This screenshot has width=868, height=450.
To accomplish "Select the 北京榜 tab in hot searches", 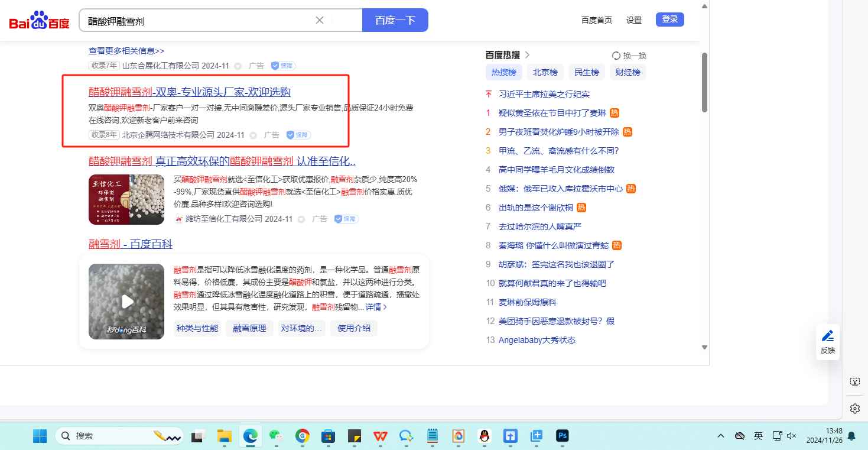I will [x=545, y=72].
